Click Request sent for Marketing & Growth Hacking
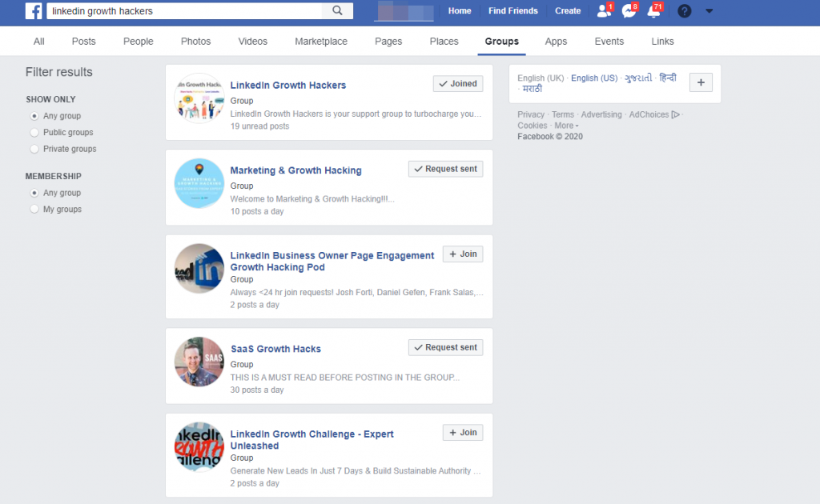 coord(445,169)
